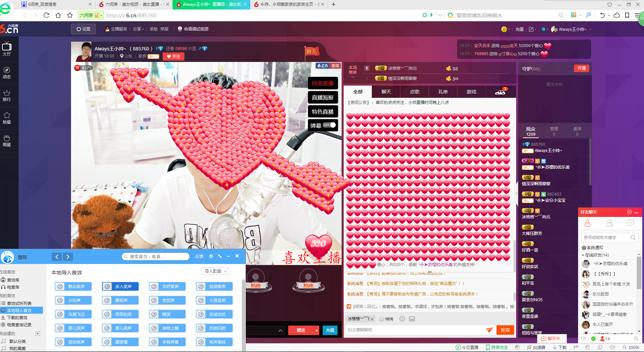Play the 多人笑声 sound effect
644x352 pixels.
[120, 286]
